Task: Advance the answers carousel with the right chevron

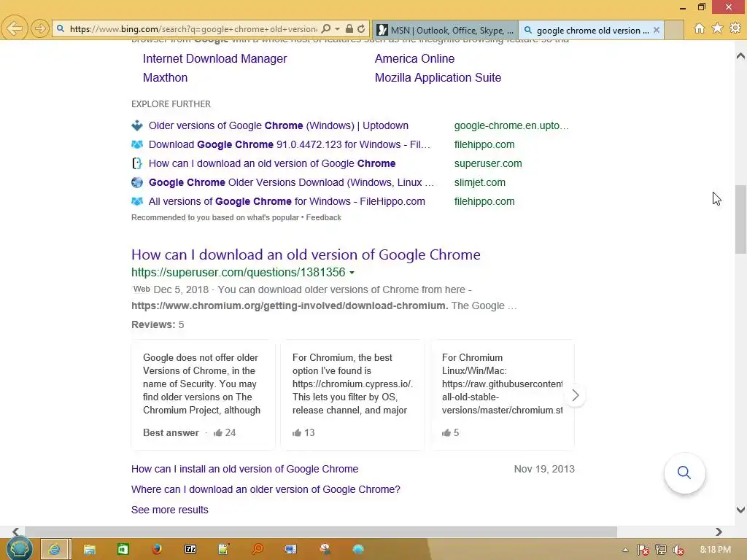Action: point(575,395)
